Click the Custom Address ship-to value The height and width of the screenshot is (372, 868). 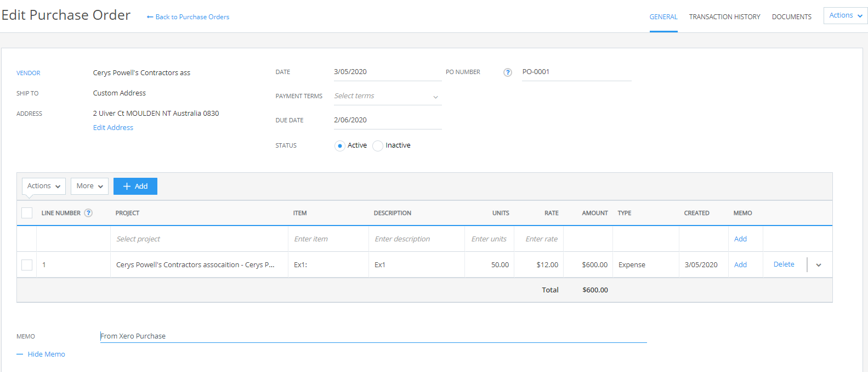(120, 93)
